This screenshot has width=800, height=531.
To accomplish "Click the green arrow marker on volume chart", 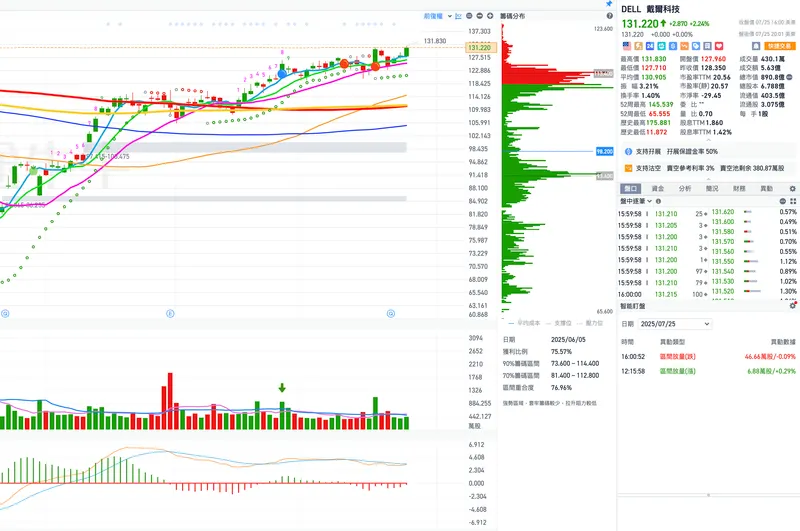I will [282, 388].
